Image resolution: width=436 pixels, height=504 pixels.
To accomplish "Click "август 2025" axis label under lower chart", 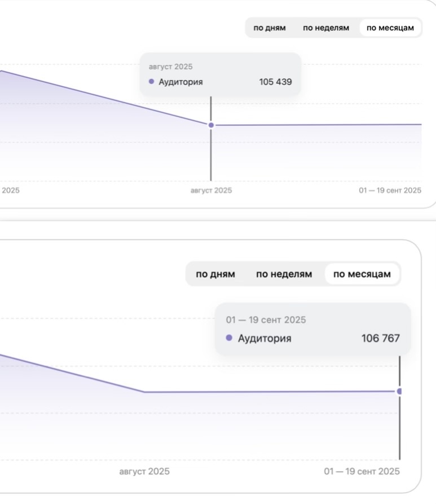I will 144,472.
